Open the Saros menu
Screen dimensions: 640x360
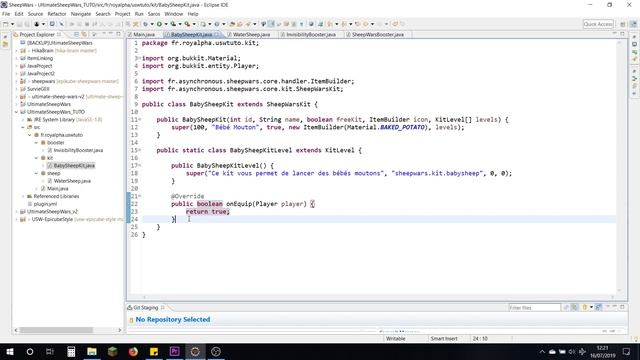click(x=154, y=14)
